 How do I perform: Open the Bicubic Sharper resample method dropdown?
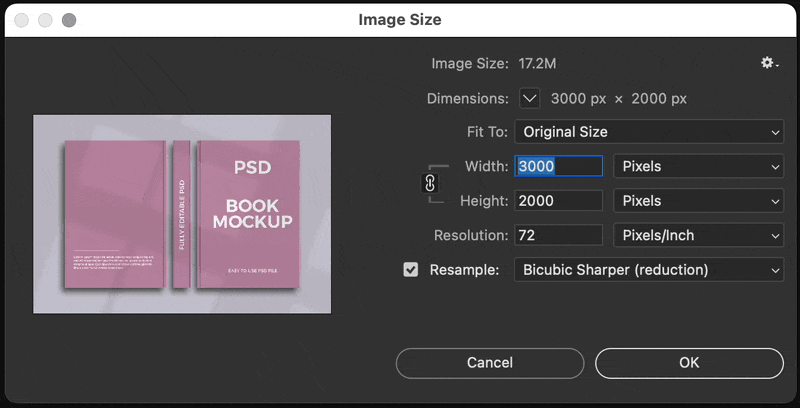coord(648,270)
